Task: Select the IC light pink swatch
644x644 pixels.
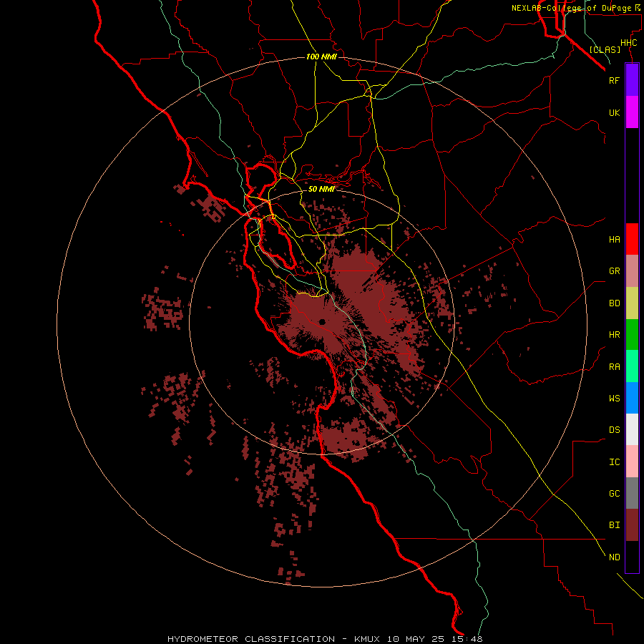Action: (632, 462)
